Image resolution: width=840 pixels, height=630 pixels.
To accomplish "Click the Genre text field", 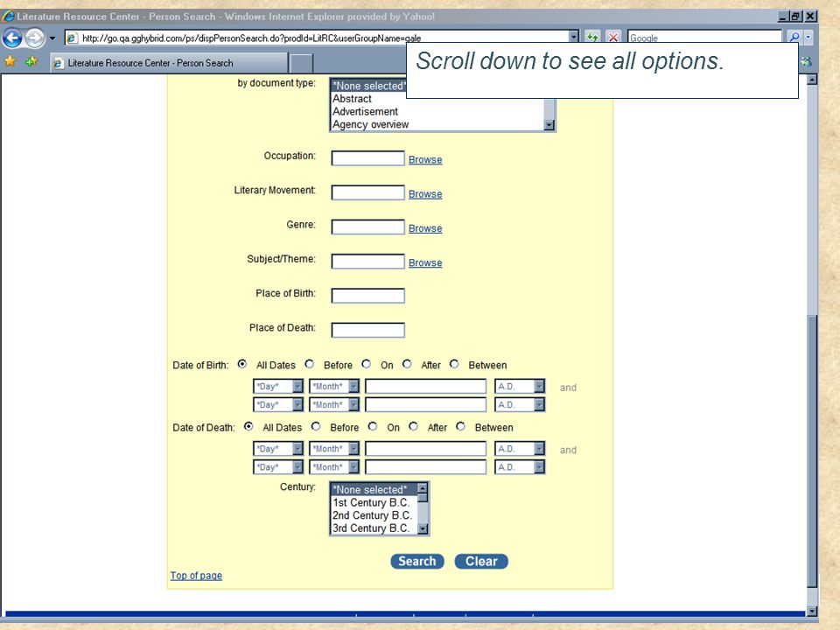I will (x=368, y=227).
